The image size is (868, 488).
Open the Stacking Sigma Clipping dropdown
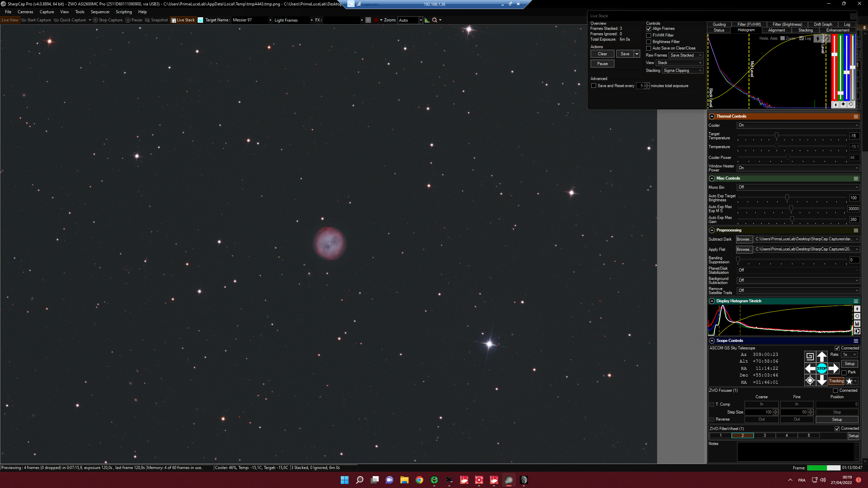point(683,70)
